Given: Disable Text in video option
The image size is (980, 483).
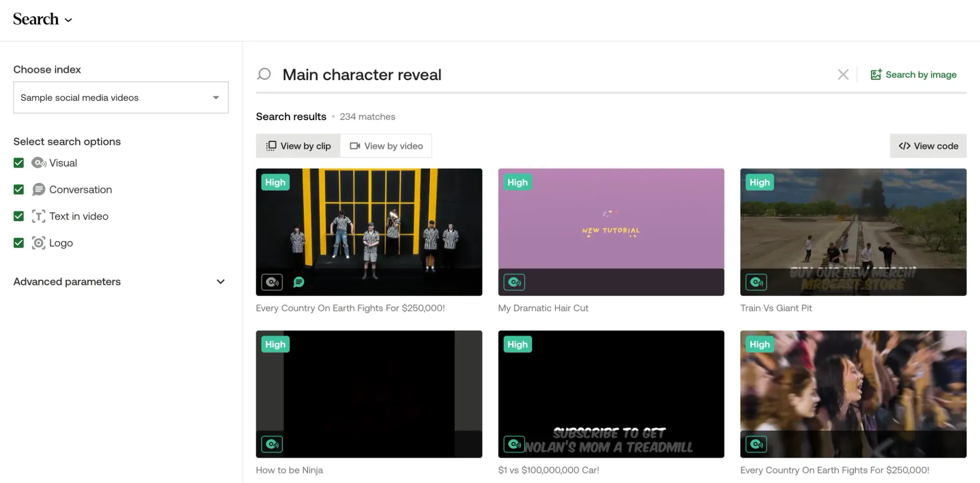Looking at the screenshot, I should coord(19,216).
